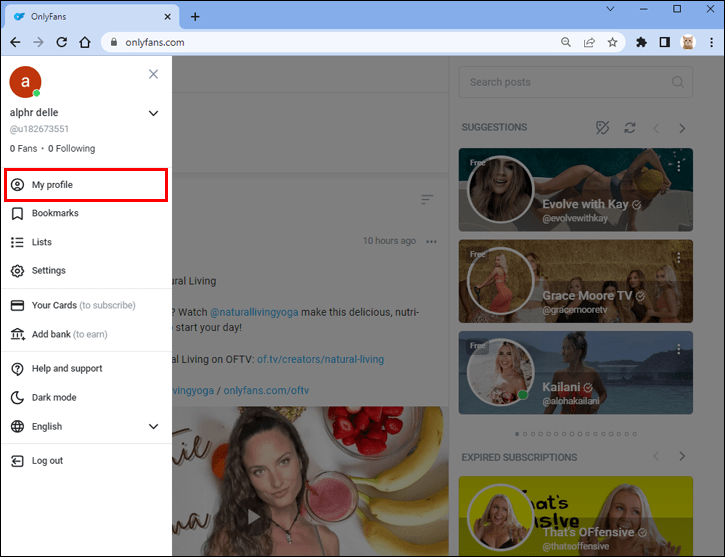This screenshot has height=557, width=725.
Task: Click the Lists bullet icon
Action: pyautogui.click(x=18, y=242)
